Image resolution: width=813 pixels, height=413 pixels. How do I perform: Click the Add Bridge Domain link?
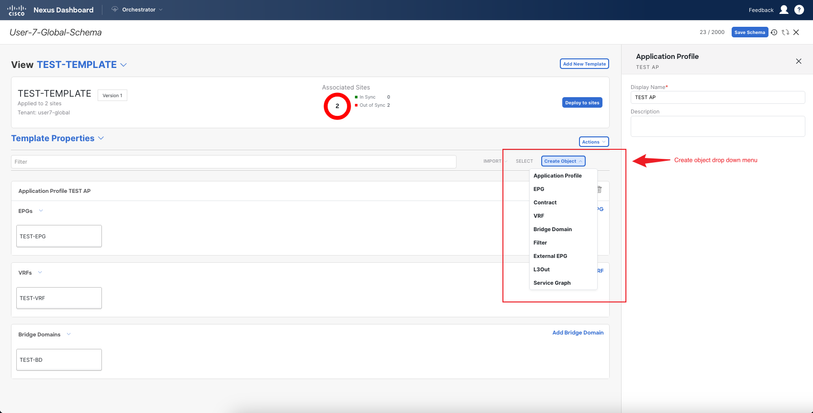578,333
